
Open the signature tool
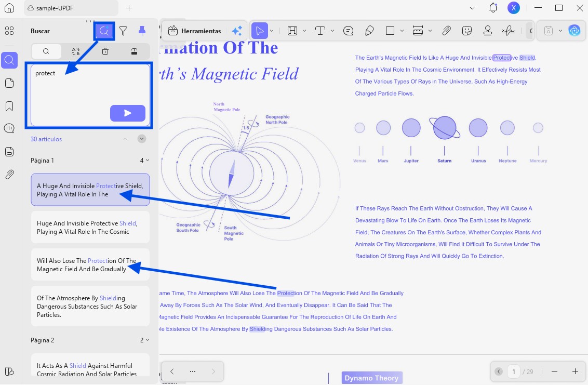(508, 31)
